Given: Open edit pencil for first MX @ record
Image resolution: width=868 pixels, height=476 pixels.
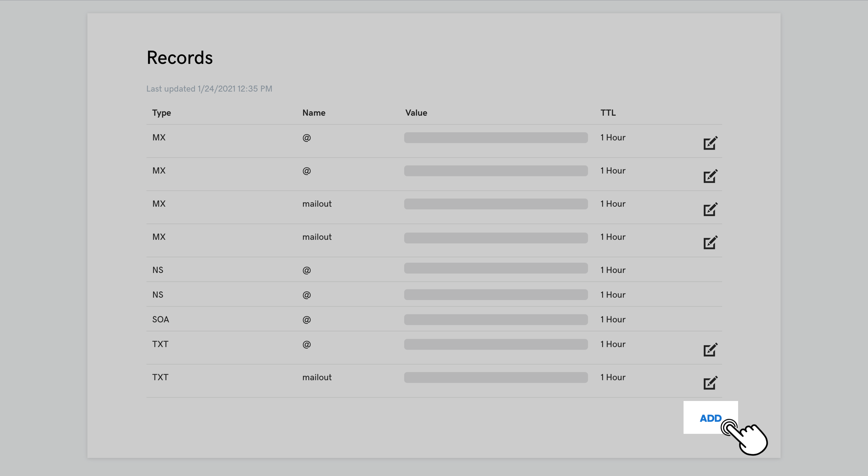Looking at the screenshot, I should [x=710, y=143].
